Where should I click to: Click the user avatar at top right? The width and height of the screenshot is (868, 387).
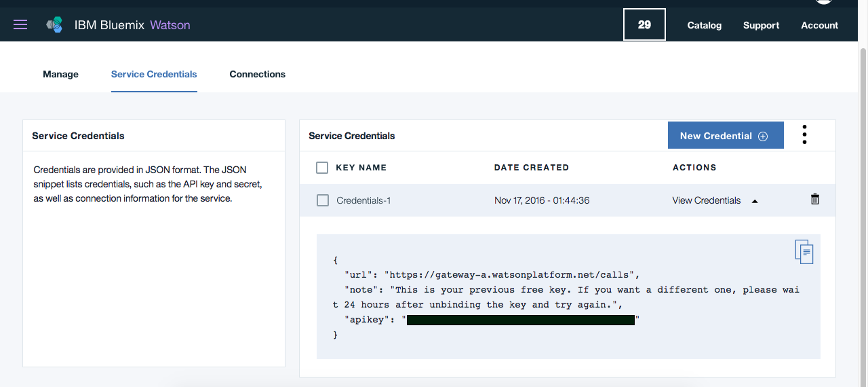click(823, 2)
